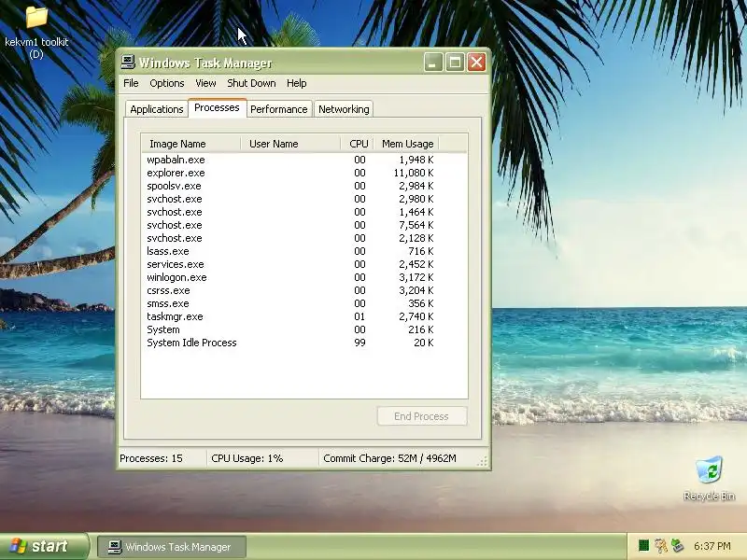Open the View menu

[x=205, y=83]
